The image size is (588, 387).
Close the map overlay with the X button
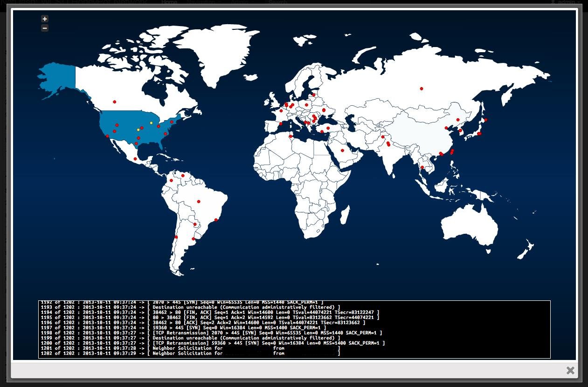coord(570,370)
